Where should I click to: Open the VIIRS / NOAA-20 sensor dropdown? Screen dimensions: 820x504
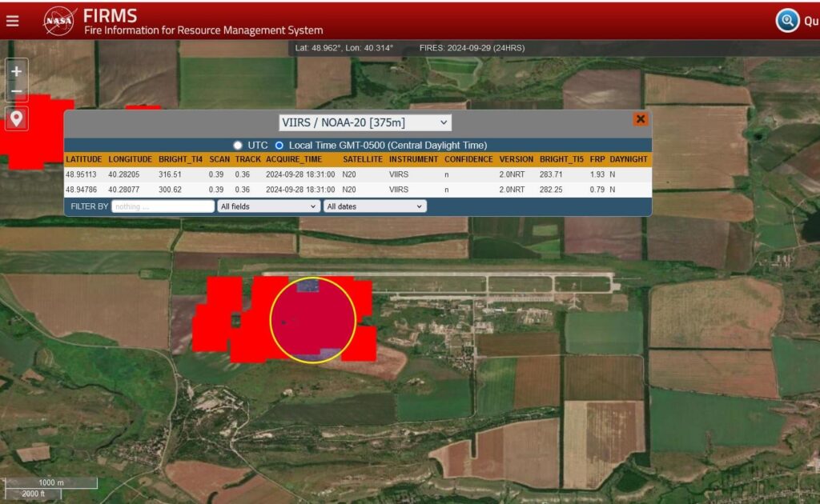pyautogui.click(x=365, y=122)
